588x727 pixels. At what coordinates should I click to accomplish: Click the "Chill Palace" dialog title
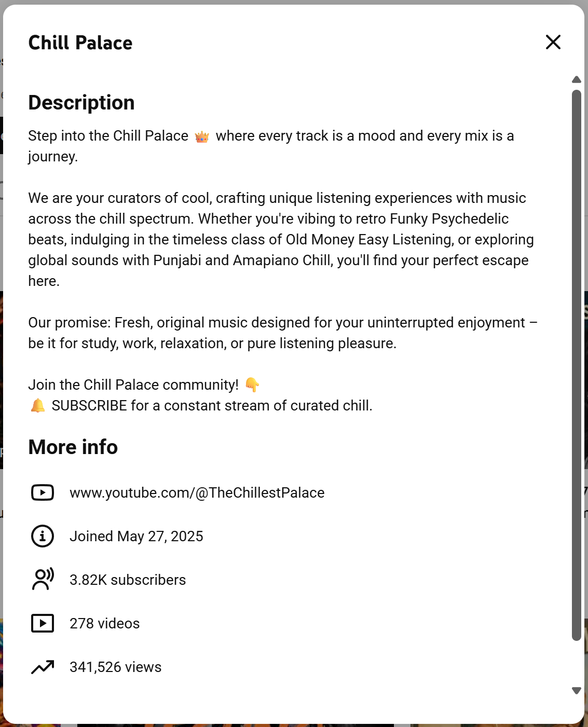(80, 43)
